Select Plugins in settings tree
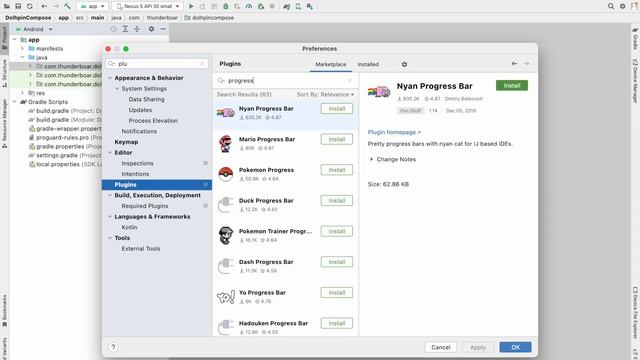The image size is (640, 360). [157, 184]
